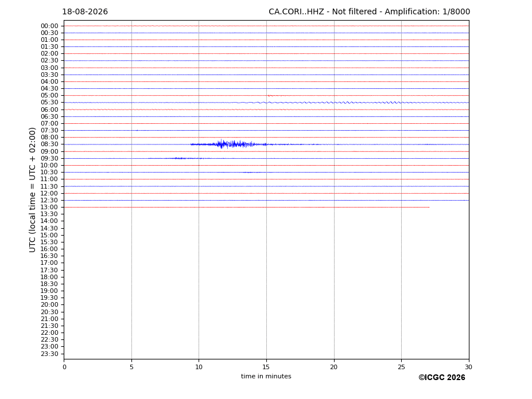The image size is (532, 399).
Task: Click the x-axis tick label 10
Action: (199, 367)
